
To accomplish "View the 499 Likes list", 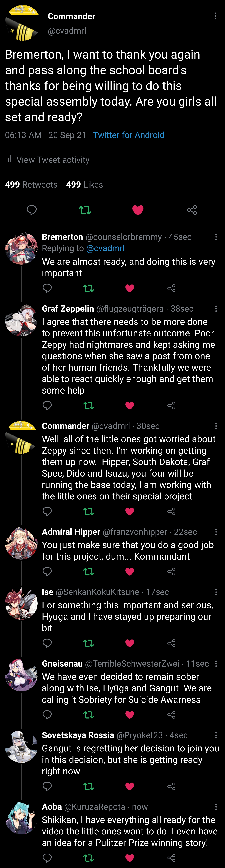I will coord(84,185).
